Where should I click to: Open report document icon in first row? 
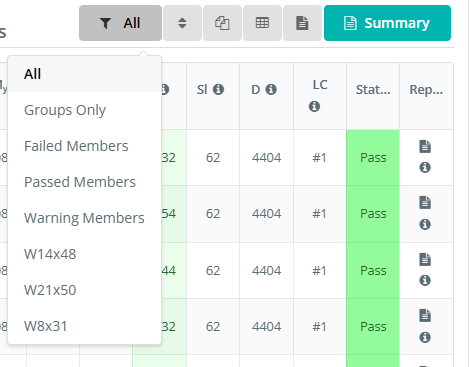425,146
